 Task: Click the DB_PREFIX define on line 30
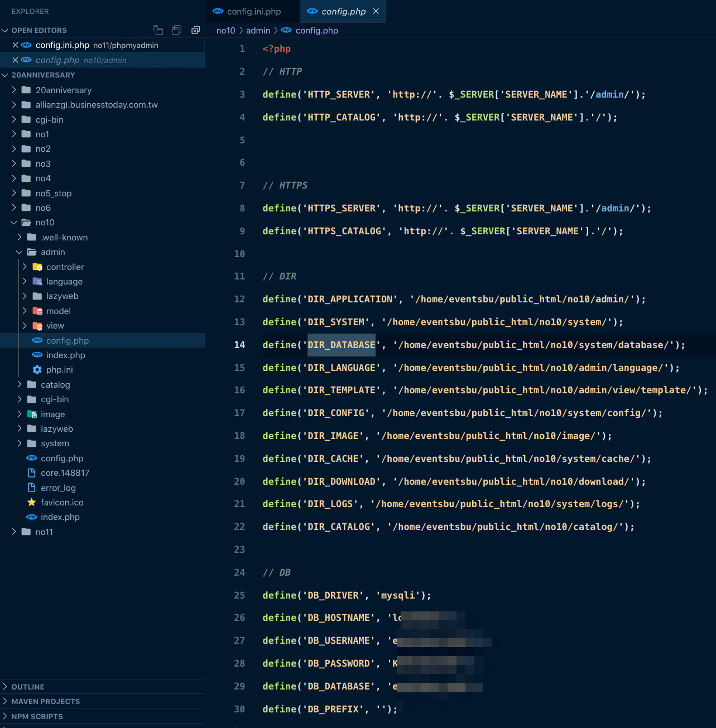[330, 709]
